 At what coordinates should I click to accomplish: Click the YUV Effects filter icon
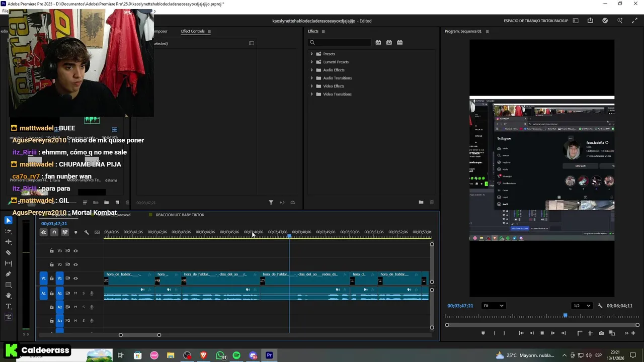(400, 43)
